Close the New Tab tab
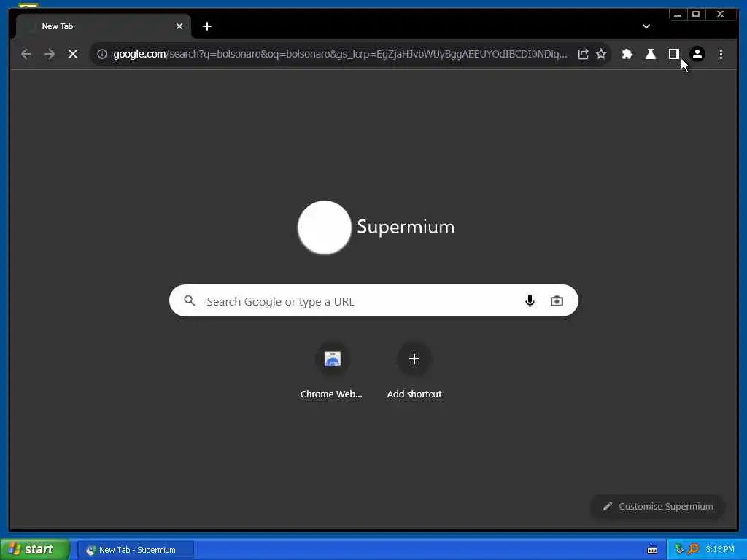This screenshot has height=560, width=747. click(179, 26)
